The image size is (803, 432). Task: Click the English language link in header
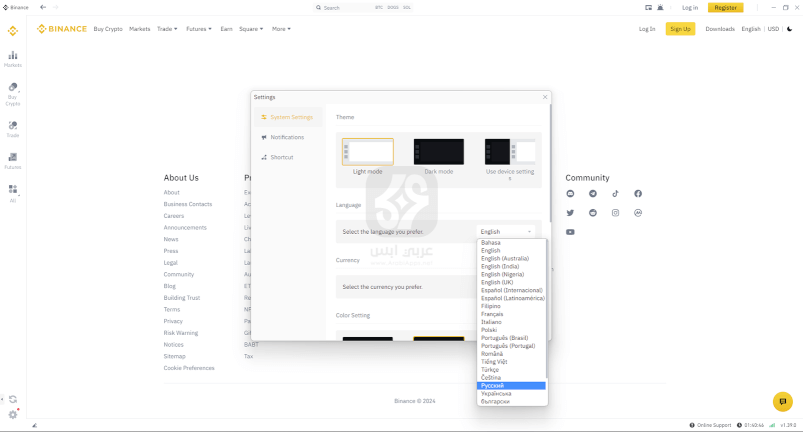751,29
